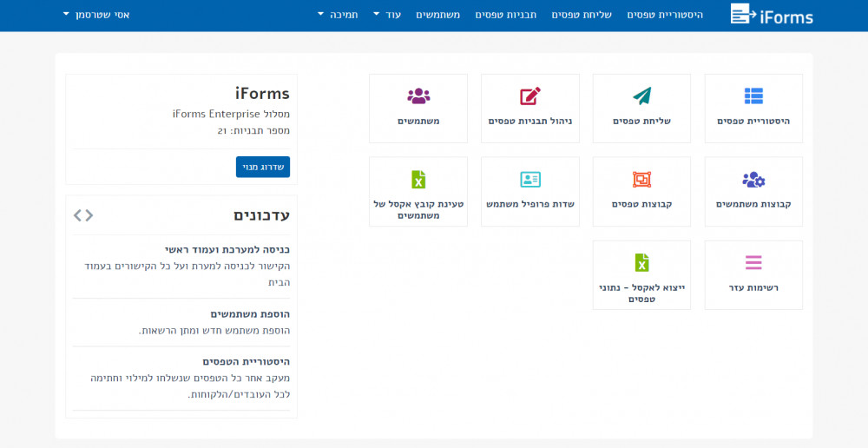Viewport: 868px width, 448px height.
Task: Go to previous update with left chevron
Action: click(77, 215)
